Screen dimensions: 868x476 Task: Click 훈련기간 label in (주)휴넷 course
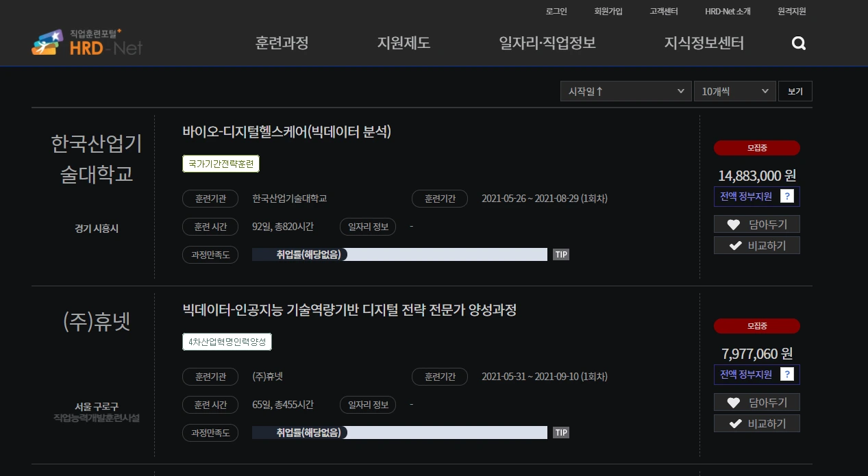[440, 377]
